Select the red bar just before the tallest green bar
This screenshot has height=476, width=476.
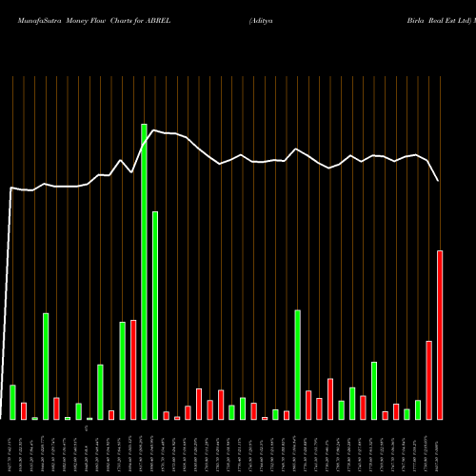(133, 369)
